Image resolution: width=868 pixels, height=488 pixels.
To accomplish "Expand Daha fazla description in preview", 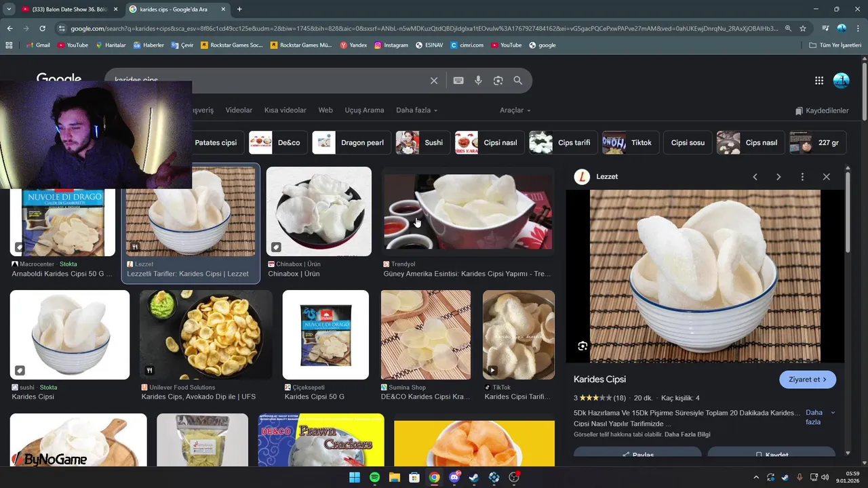I will (x=820, y=417).
